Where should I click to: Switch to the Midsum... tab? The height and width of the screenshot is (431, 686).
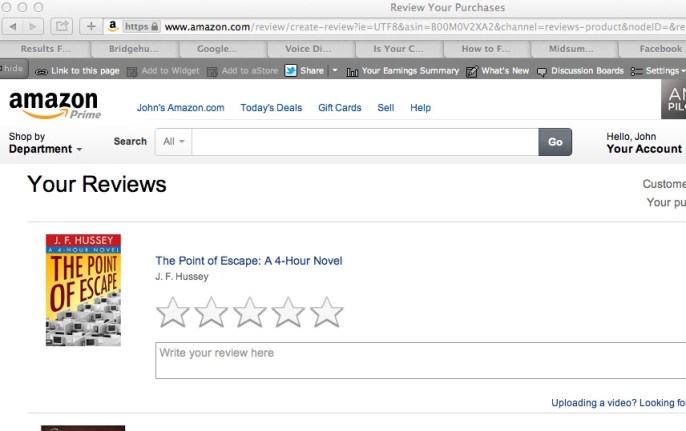pos(571,49)
